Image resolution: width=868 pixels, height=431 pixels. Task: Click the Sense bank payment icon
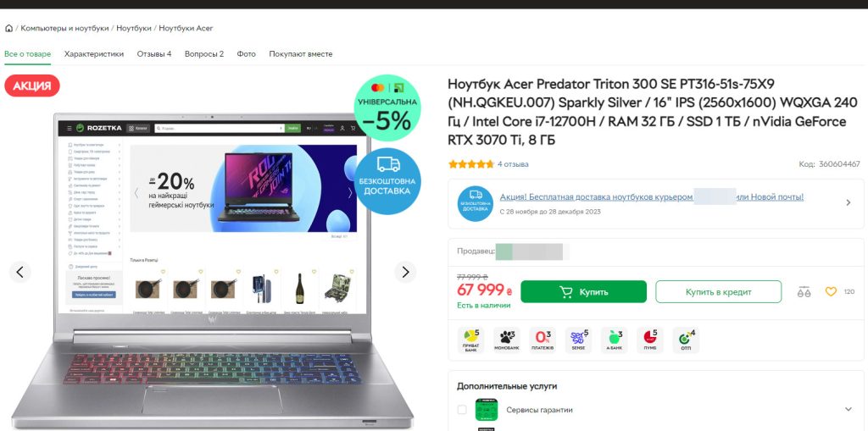tap(578, 340)
